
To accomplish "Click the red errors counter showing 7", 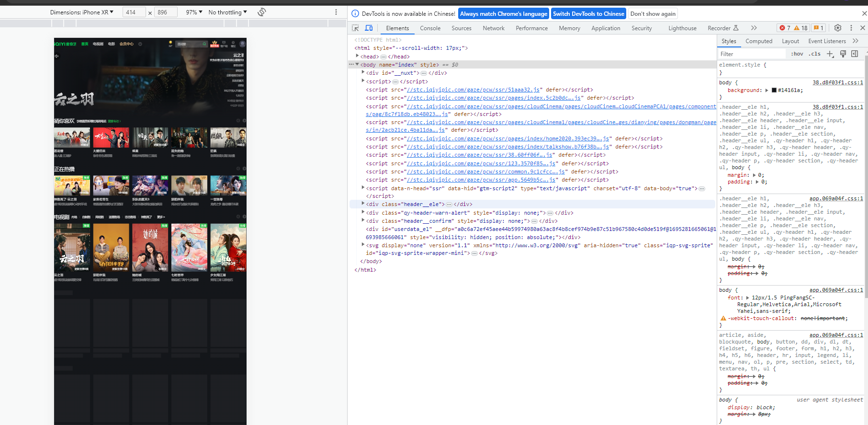I will (785, 28).
